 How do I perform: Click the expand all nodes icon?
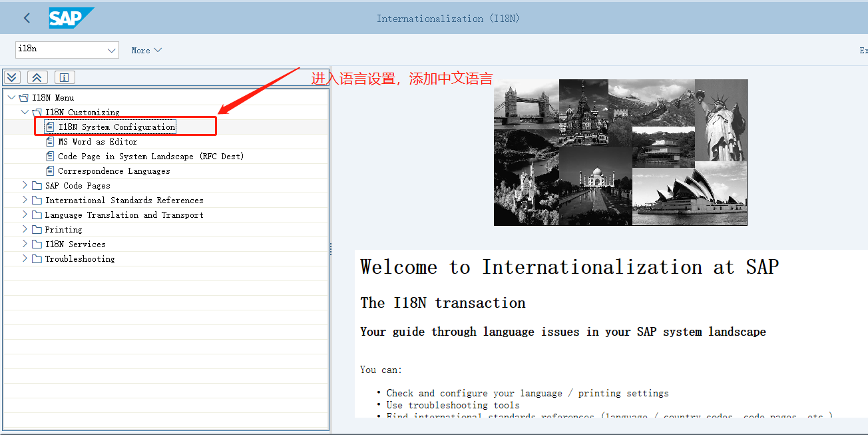13,77
